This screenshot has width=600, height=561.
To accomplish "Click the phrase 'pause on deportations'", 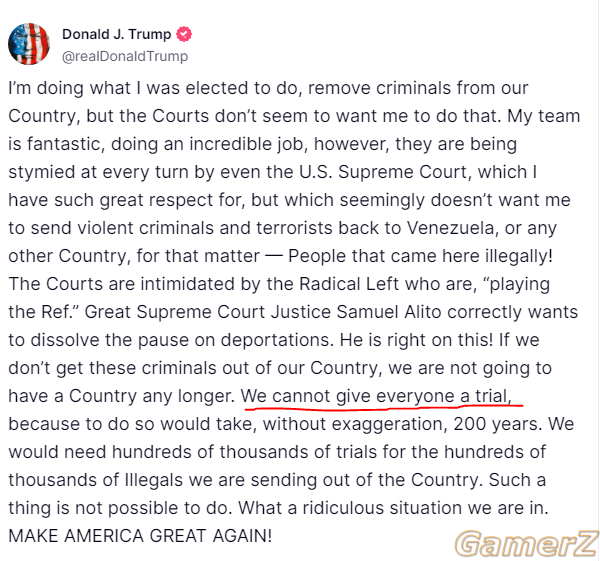I will coord(236,340).
